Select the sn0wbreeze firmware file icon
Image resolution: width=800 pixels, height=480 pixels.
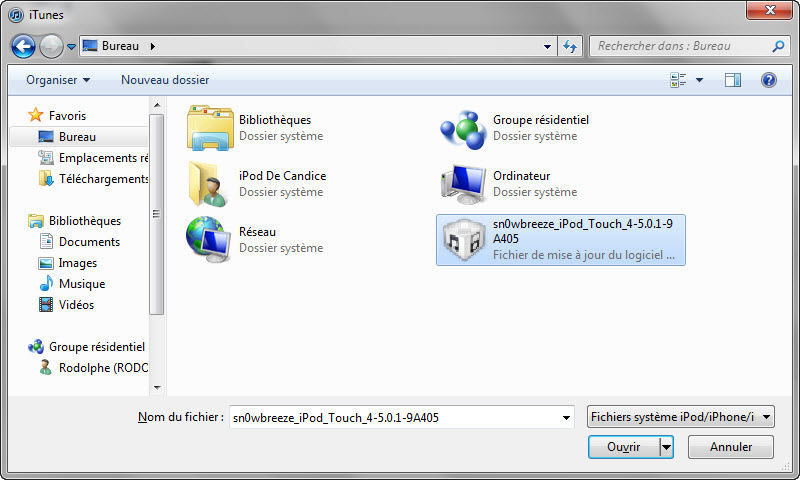463,240
